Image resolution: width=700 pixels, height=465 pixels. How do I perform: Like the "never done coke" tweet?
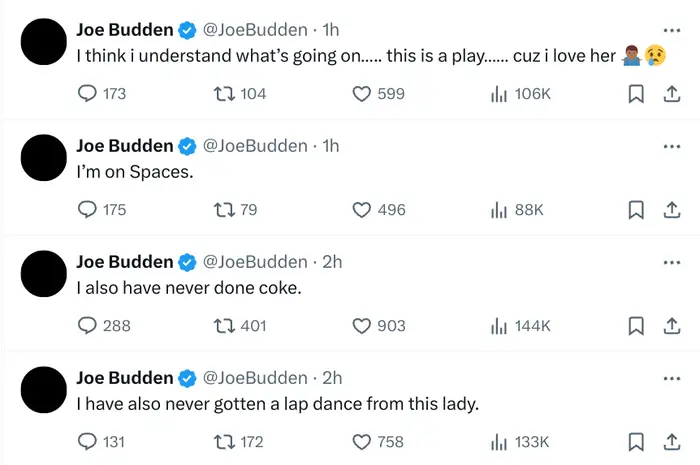(x=363, y=326)
